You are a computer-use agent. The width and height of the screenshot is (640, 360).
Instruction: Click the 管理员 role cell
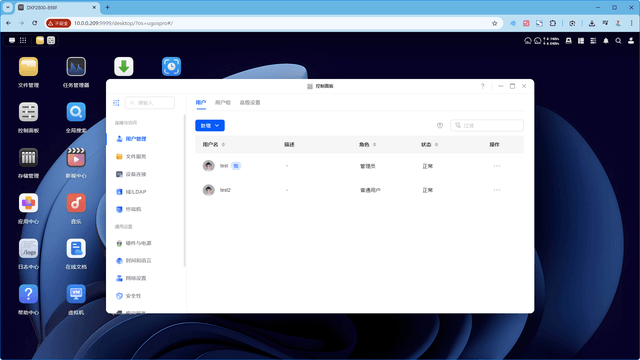click(367, 166)
